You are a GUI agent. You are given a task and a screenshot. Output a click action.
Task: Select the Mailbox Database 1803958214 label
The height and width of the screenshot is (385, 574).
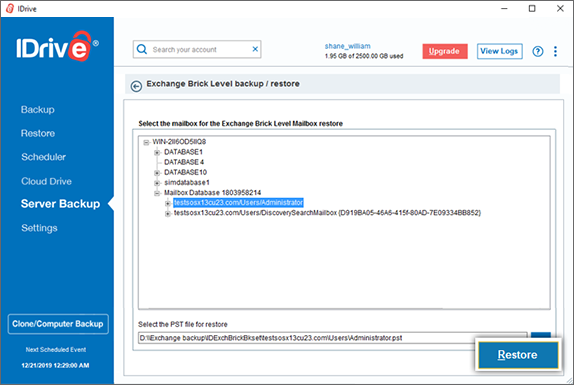pyautogui.click(x=212, y=193)
